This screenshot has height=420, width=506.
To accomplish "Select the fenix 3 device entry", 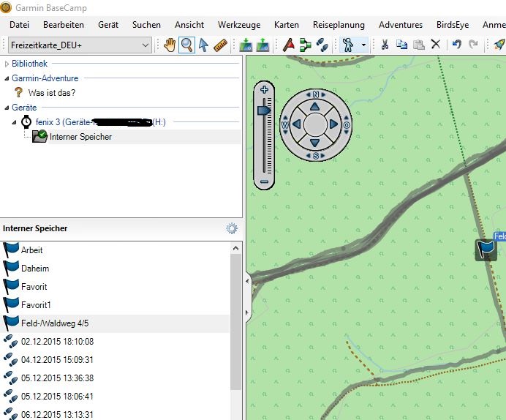I will click(x=100, y=122).
